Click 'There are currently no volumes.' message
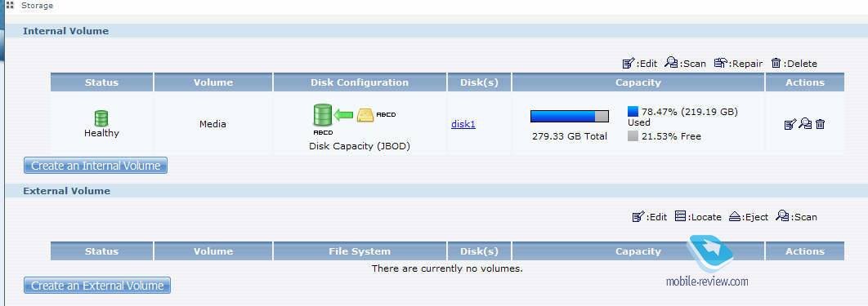Screen dimensions: 868x306 pos(447,269)
